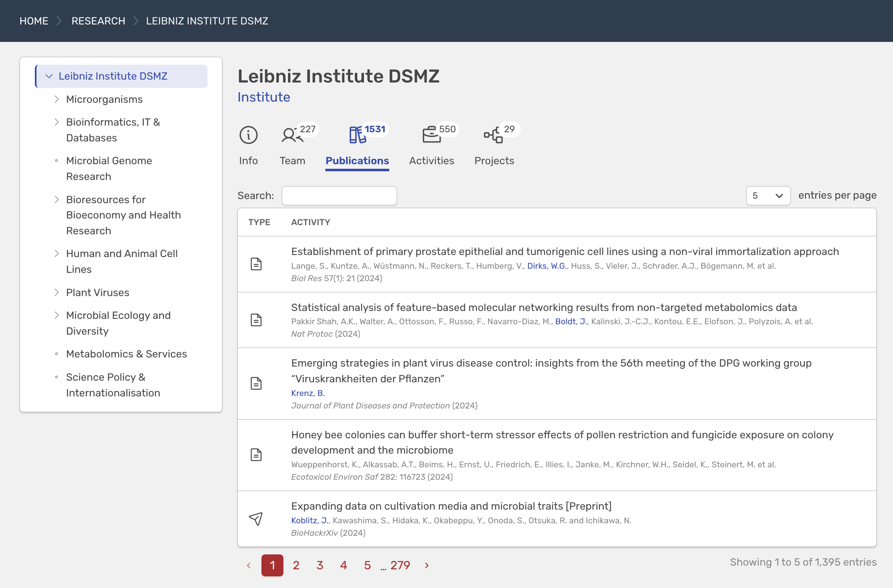Click RESEARCH in the breadcrumb
Image resolution: width=893 pixels, height=588 pixels.
pos(98,21)
